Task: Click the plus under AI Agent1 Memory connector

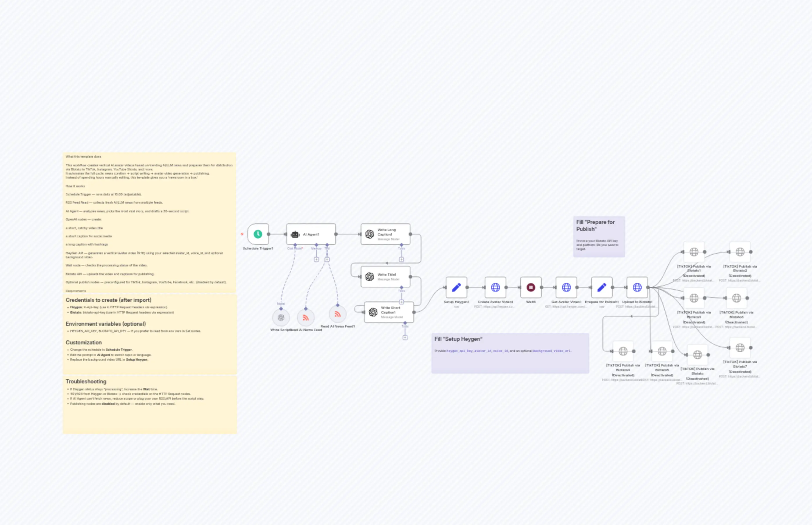Action: (316, 259)
